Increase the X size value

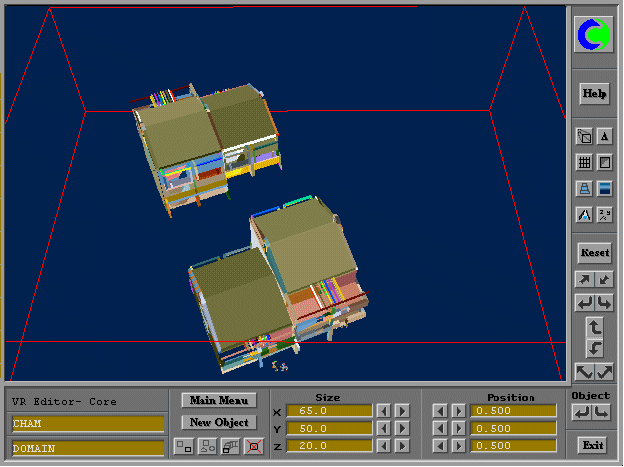(401, 410)
